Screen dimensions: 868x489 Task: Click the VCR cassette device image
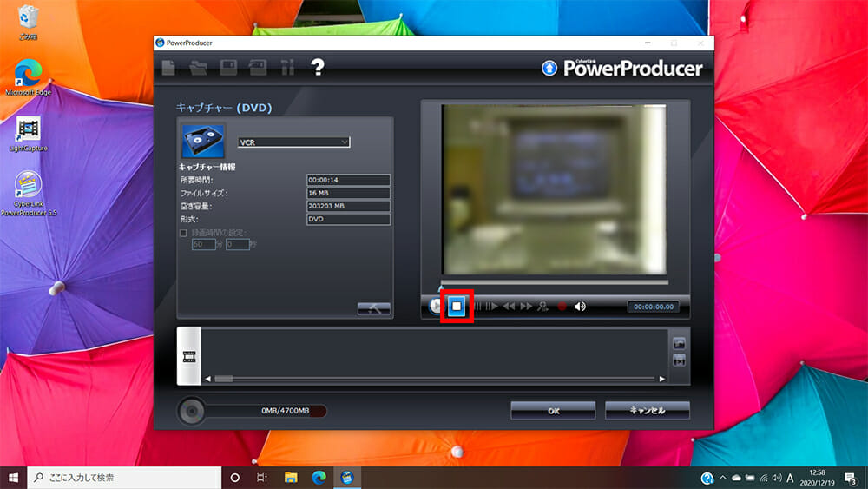click(203, 142)
